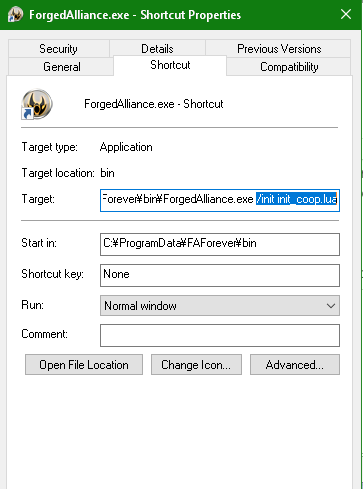Image resolution: width=363 pixels, height=489 pixels.
Task: Expand the Run window mode dropdown
Action: click(220, 305)
